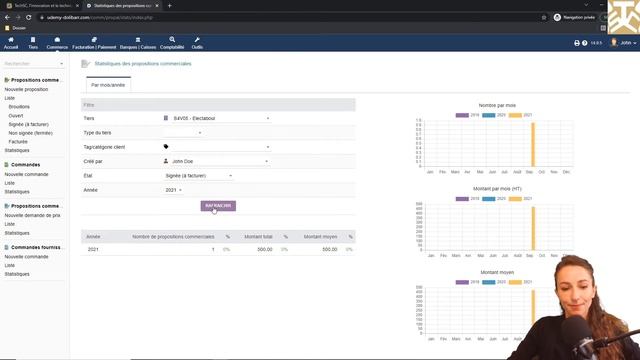Click the page title statistics icon
Viewport: 640px width, 360px height.
[85, 64]
